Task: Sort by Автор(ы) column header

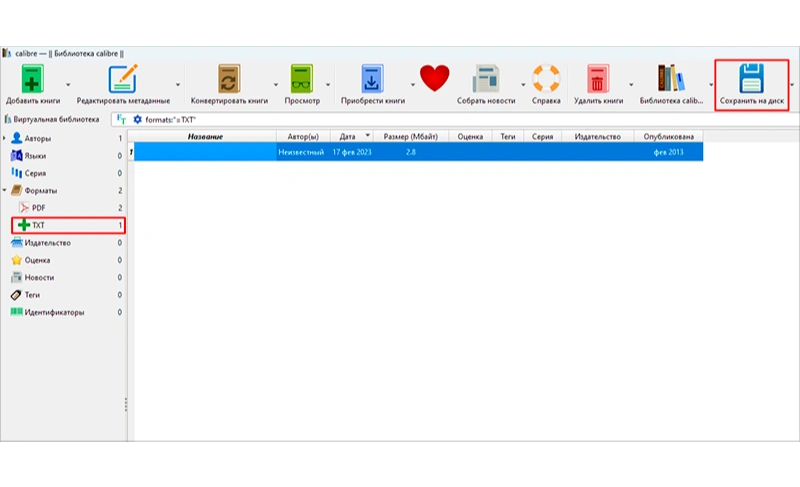Action: 303,136
